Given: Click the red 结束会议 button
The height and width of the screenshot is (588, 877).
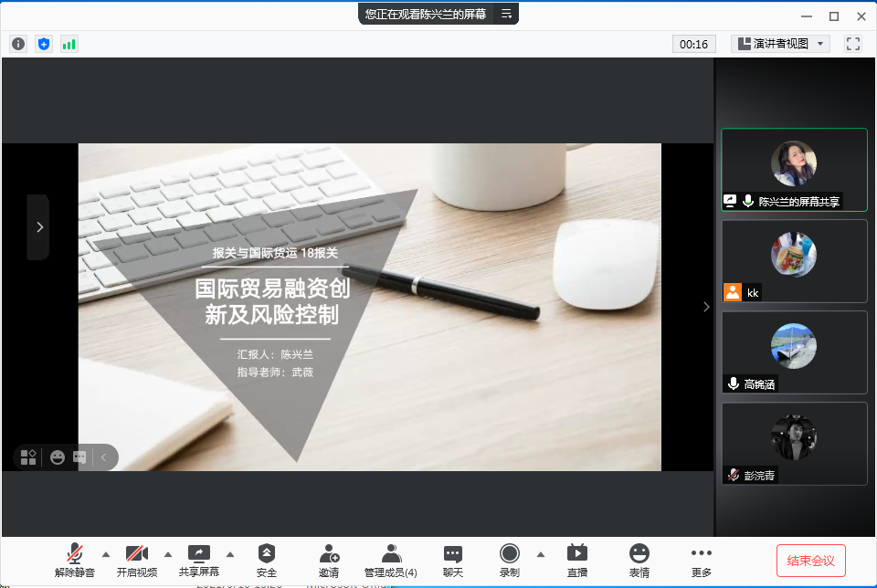Looking at the screenshot, I should point(811,560).
